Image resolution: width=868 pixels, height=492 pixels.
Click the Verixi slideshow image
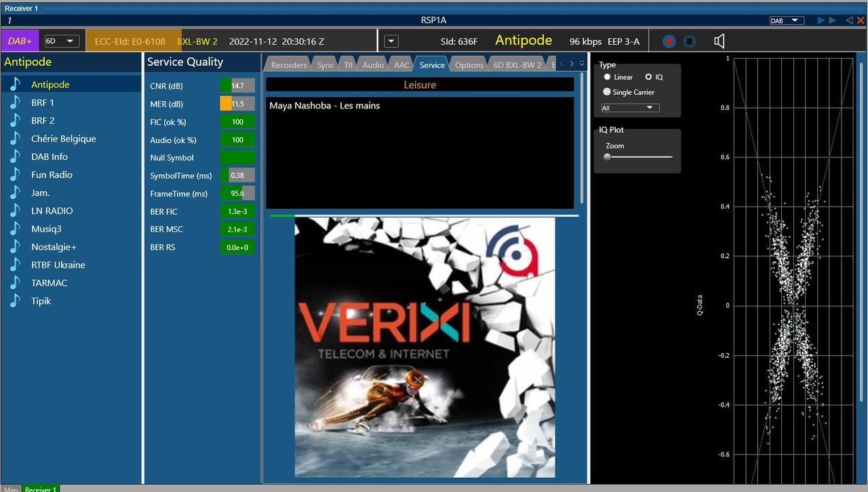[425, 348]
